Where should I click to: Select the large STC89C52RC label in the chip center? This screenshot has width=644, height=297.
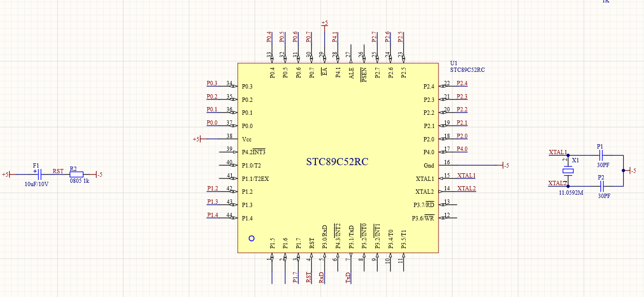(x=337, y=162)
